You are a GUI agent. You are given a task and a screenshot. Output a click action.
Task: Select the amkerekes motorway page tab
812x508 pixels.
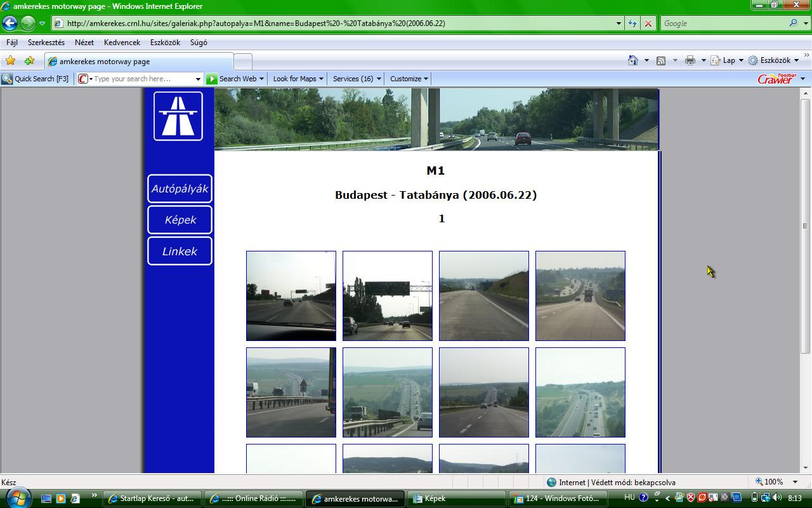138,62
